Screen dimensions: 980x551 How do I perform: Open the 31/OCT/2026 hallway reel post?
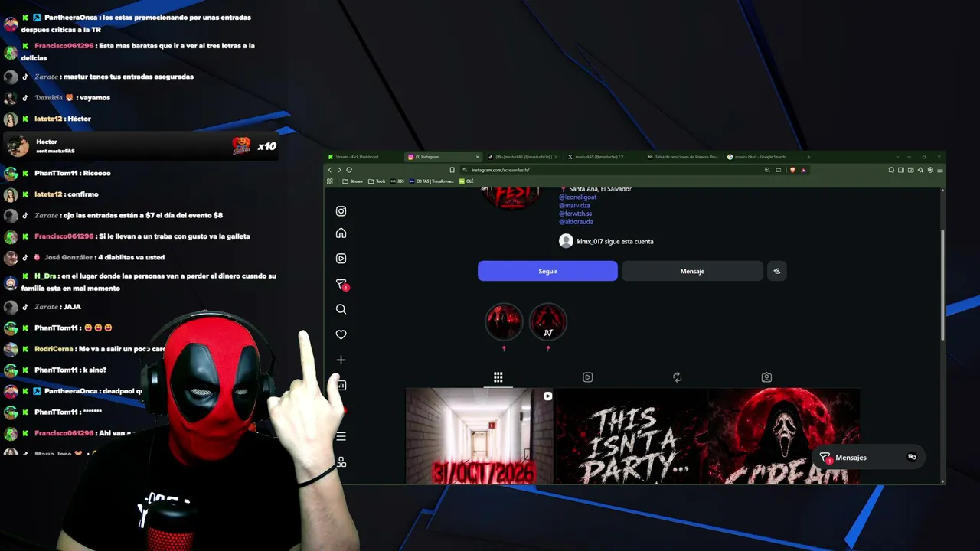point(479,436)
